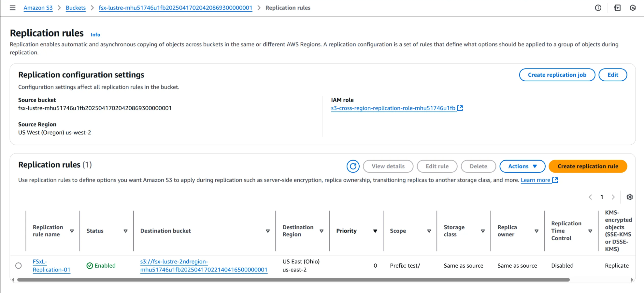Sort by Replication Time Control column

(590, 231)
